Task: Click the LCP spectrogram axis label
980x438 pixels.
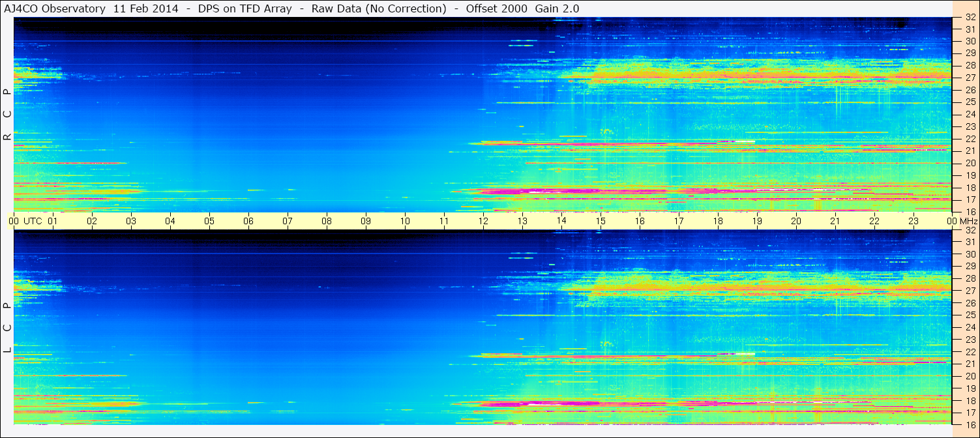Action: 7,328
